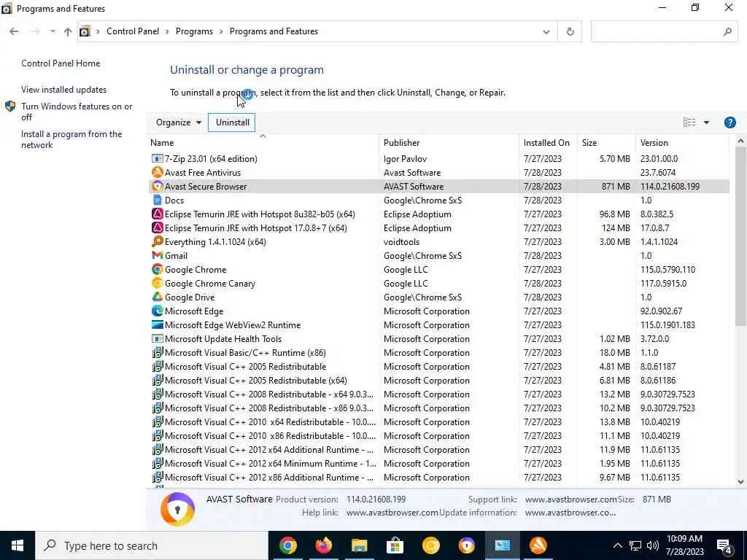Screen dimensions: 747x560
Task: Expand the address bar history dropdown
Action: pyautogui.click(x=546, y=31)
